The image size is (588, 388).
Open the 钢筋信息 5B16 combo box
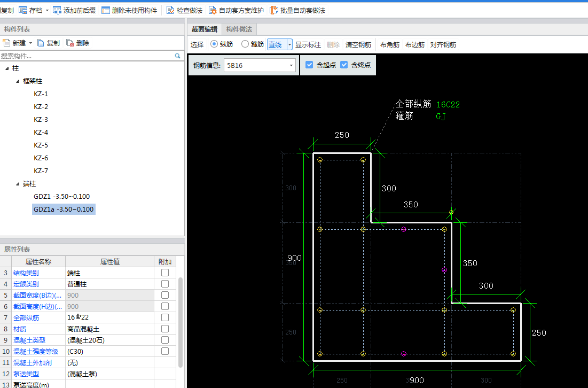click(260, 65)
